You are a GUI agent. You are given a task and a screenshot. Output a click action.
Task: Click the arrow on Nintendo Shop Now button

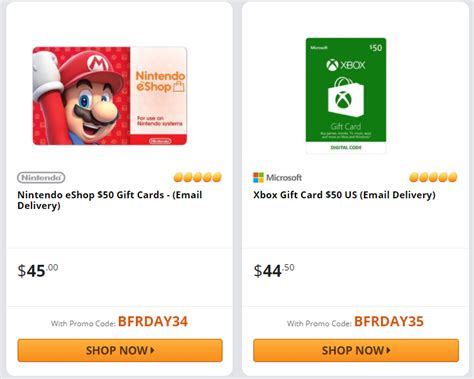(x=152, y=350)
